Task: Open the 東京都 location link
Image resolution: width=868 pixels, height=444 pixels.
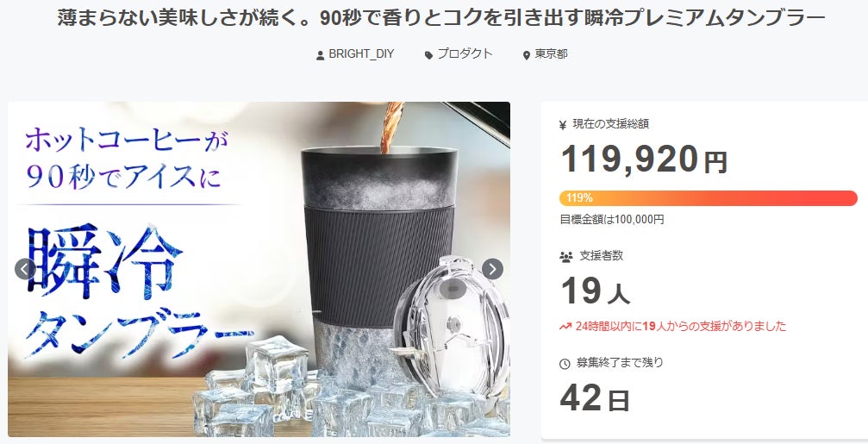Action: 551,54
